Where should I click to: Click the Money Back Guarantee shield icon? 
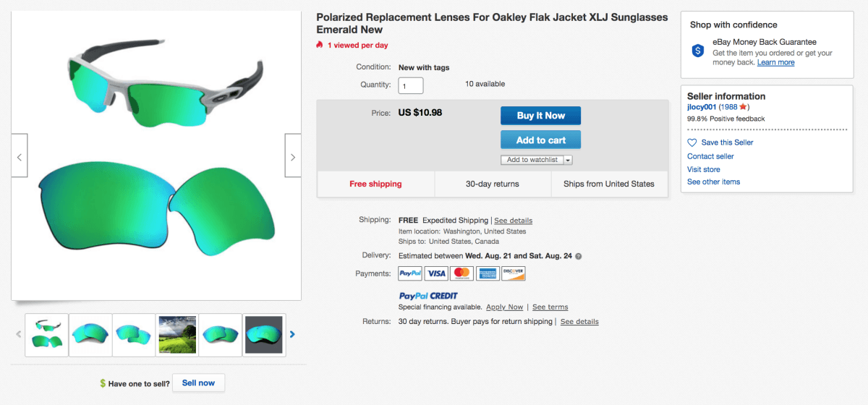point(698,51)
